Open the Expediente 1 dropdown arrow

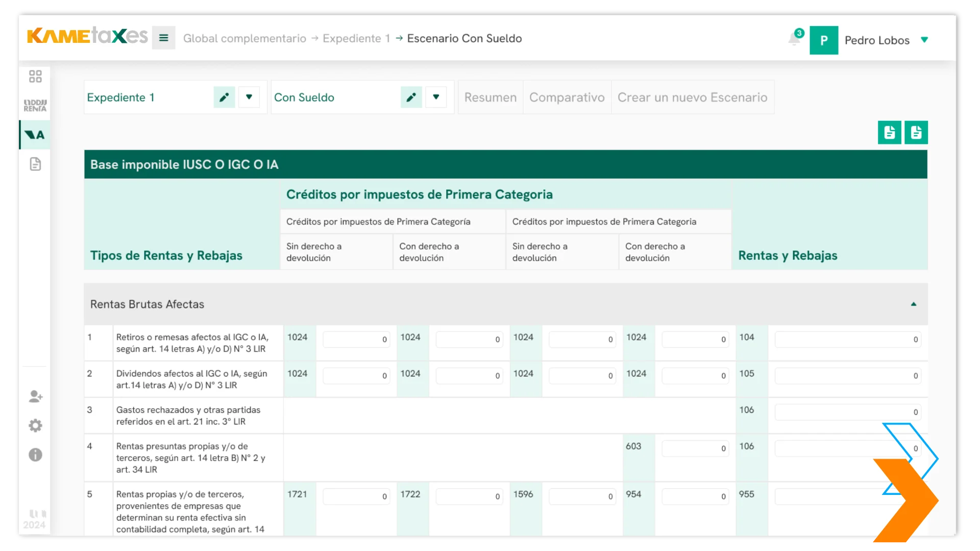(x=249, y=97)
